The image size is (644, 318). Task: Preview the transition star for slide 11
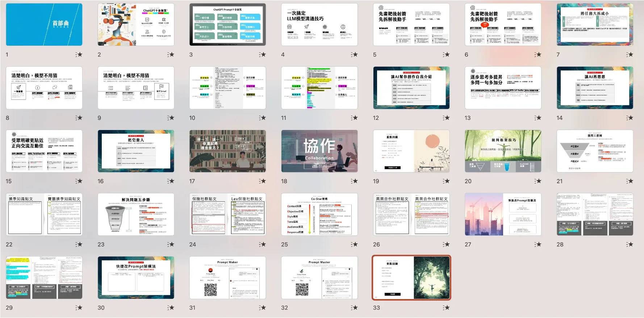click(355, 118)
